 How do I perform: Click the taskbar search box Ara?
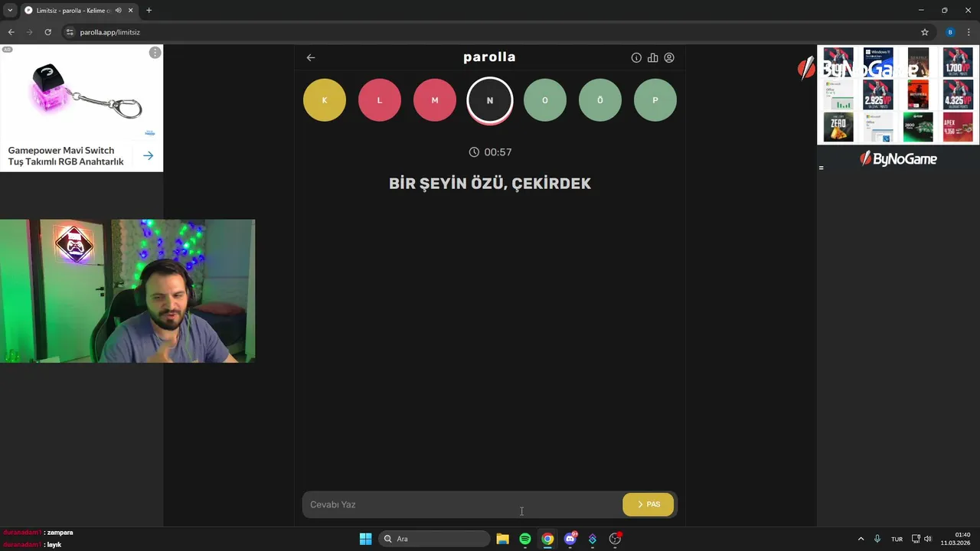pyautogui.click(x=435, y=539)
